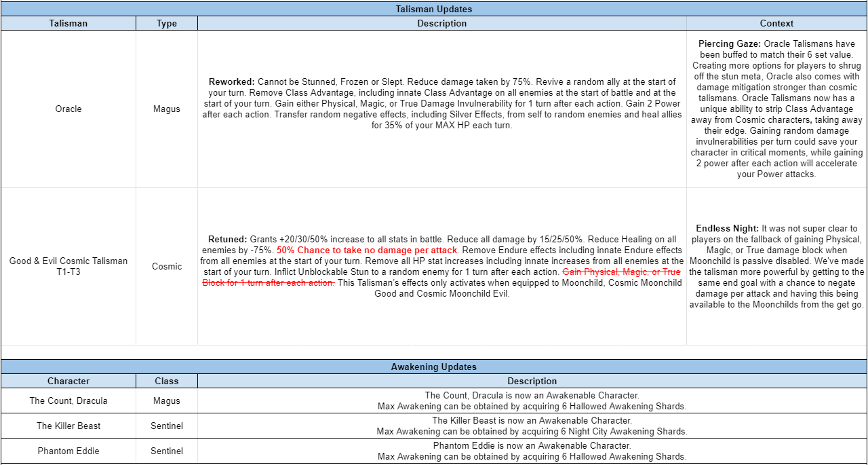868x465 pixels.
Task: Select the Endless Night context paragraph
Action: click(776, 266)
